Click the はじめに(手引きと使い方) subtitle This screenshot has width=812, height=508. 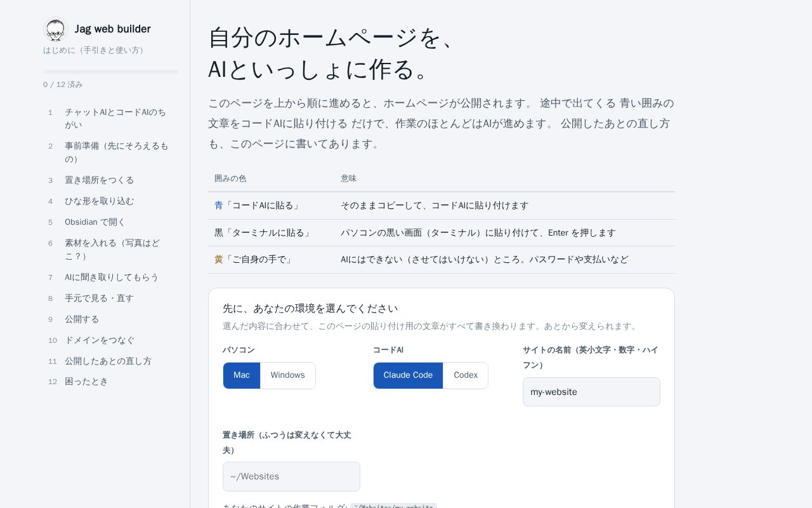(95, 50)
